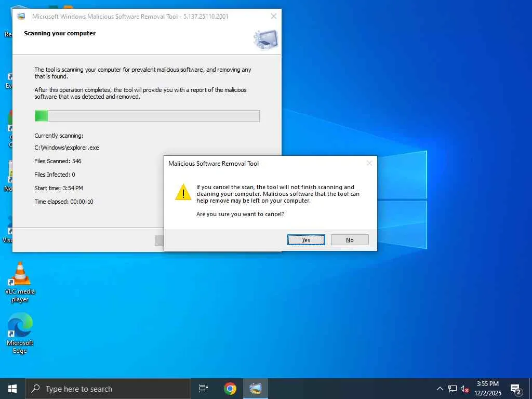The height and width of the screenshot is (399, 532).
Task: Click the 'Files Scanned: 546' text
Action: click(58, 161)
